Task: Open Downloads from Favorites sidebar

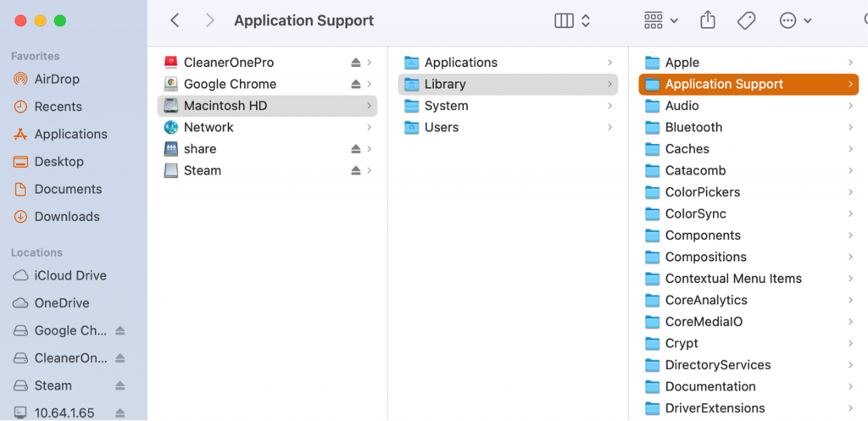Action: tap(67, 217)
